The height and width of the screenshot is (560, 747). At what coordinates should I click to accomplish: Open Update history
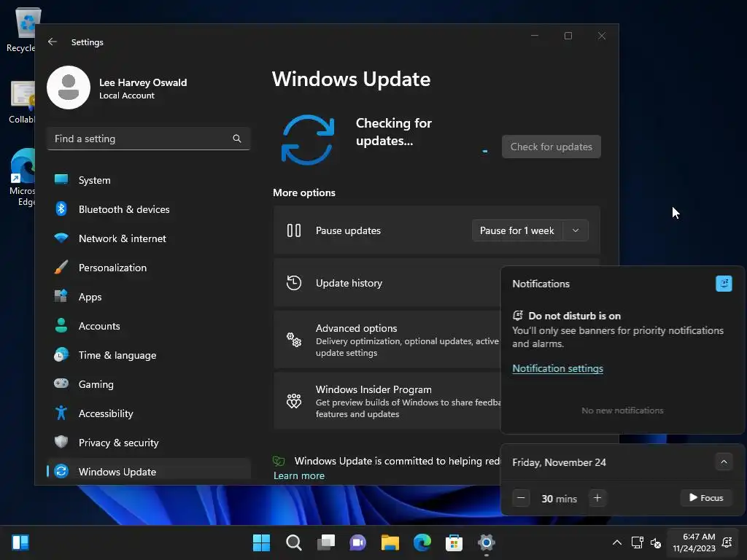[x=387, y=283]
